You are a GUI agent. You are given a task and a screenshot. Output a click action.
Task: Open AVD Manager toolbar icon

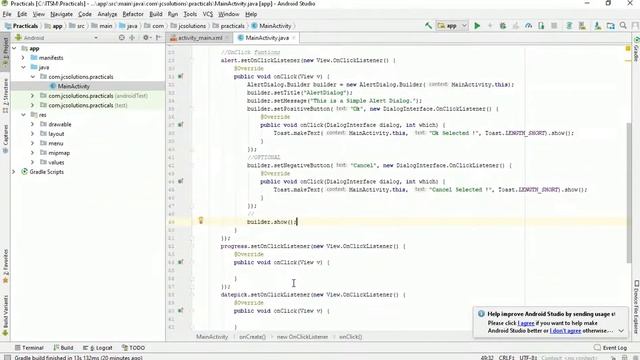pos(582,26)
